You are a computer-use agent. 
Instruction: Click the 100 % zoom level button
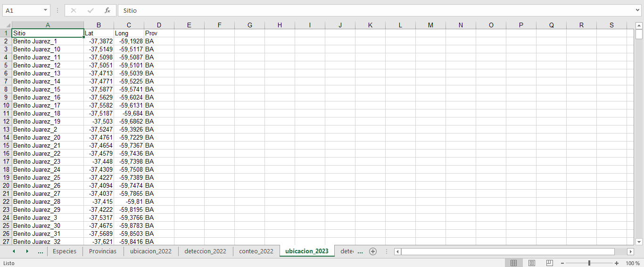632,263
